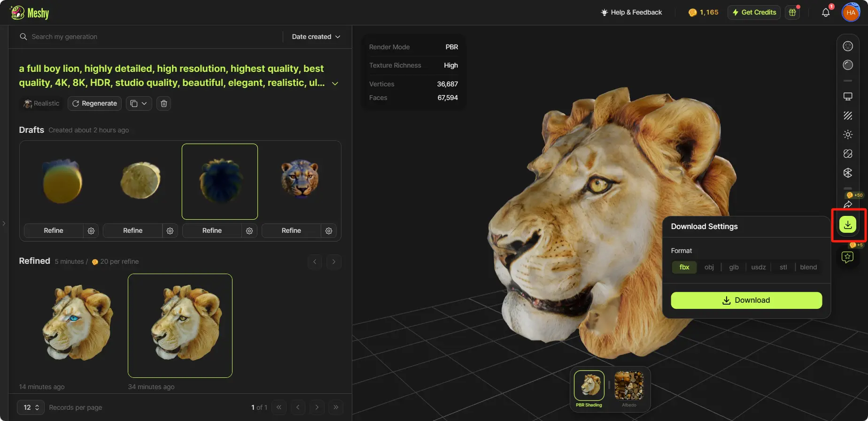
Task: Open the lighting sun icon settings
Action: click(847, 135)
